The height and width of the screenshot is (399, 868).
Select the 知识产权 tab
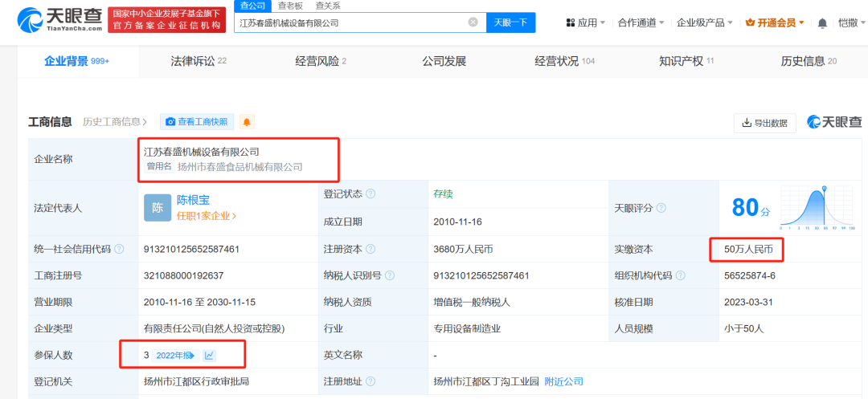pos(686,61)
